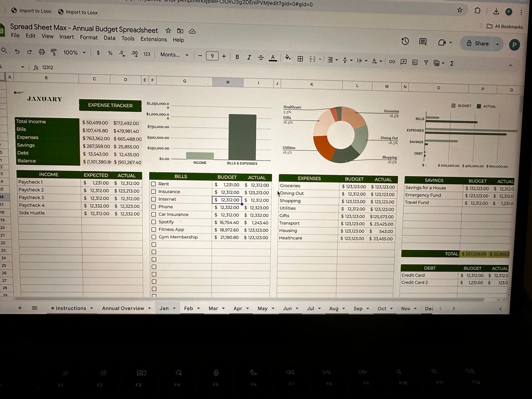Open the functions sigma icon
This screenshot has height=399, width=532.
pos(452,63)
